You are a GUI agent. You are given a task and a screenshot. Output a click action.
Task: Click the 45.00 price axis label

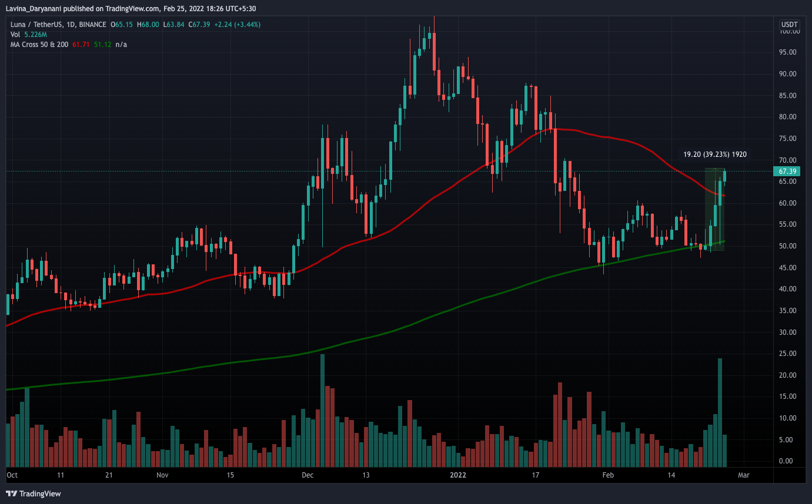787,268
